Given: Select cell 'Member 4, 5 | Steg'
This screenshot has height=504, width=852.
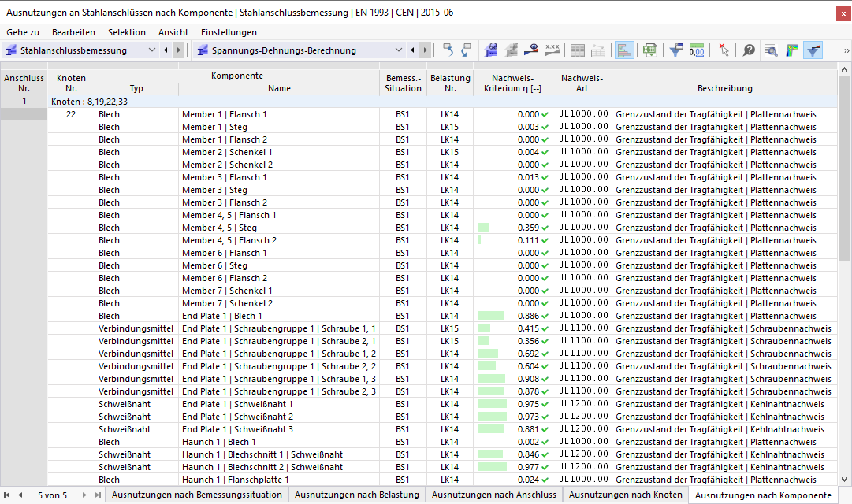Looking at the screenshot, I should (x=279, y=228).
